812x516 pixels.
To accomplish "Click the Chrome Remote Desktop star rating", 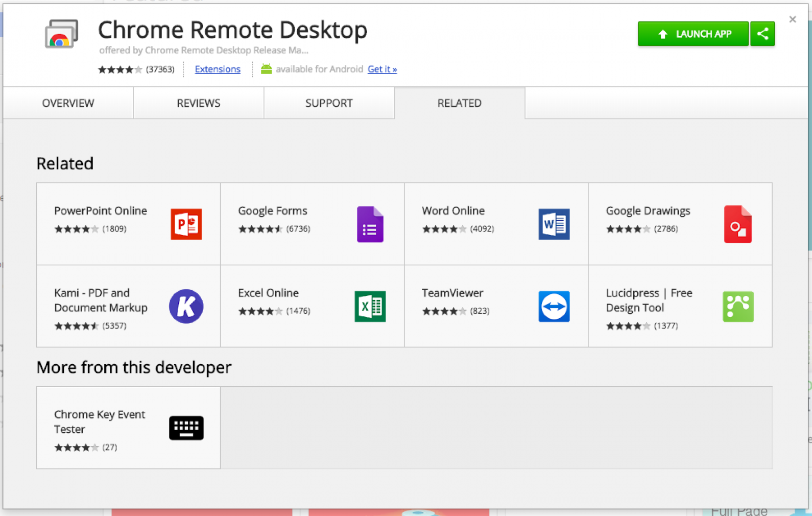I will pos(120,69).
